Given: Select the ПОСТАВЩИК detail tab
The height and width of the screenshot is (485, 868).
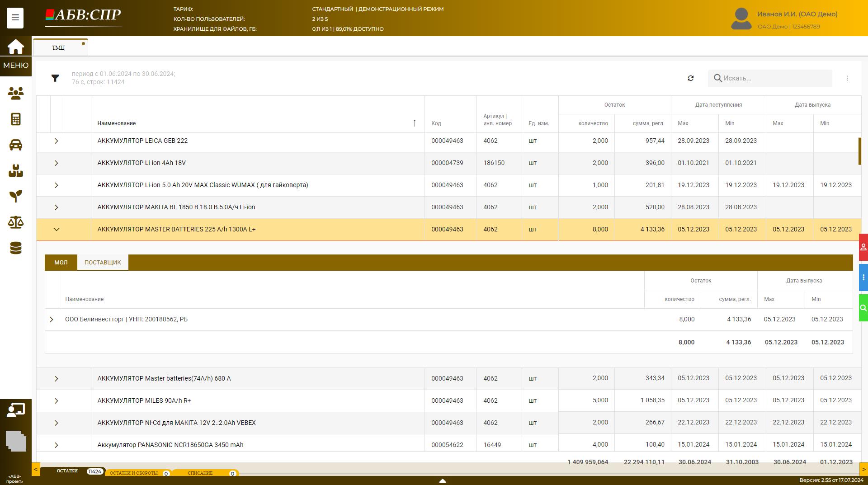Looking at the screenshot, I should coord(103,262).
